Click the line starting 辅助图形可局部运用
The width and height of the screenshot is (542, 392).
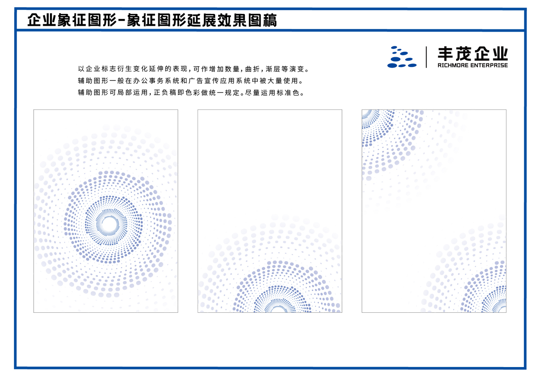coord(192,93)
